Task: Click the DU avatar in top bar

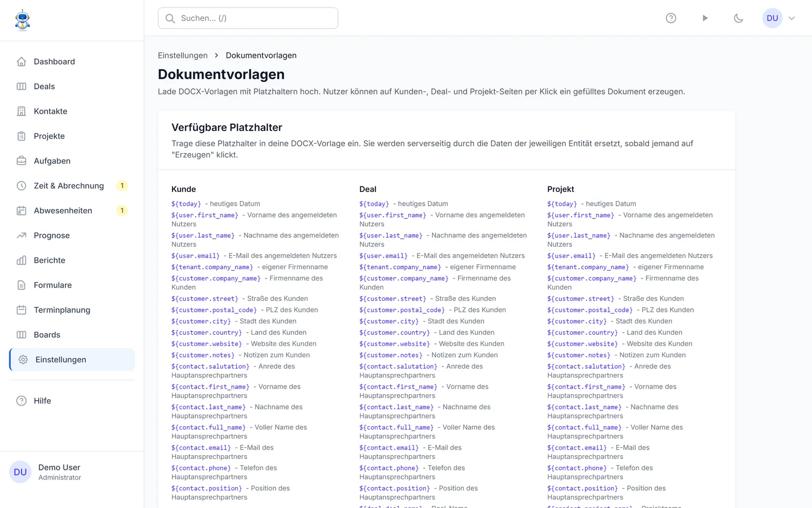Action: click(772, 18)
